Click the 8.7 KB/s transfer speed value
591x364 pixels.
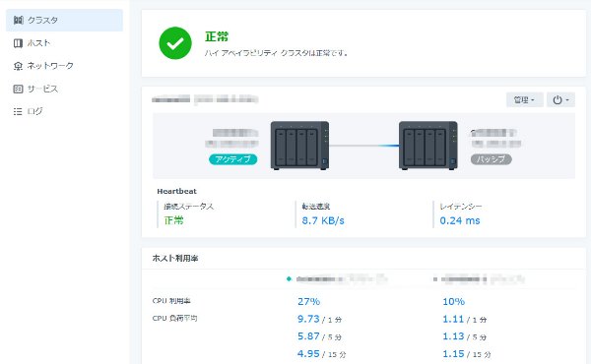pyautogui.click(x=323, y=220)
